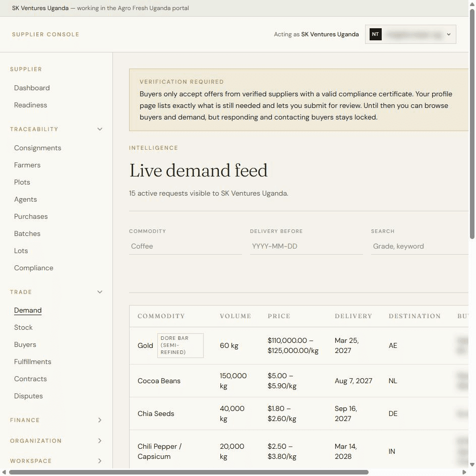Image resolution: width=476 pixels, height=476 pixels.
Task: Click the Destination column header
Action: 414,316
